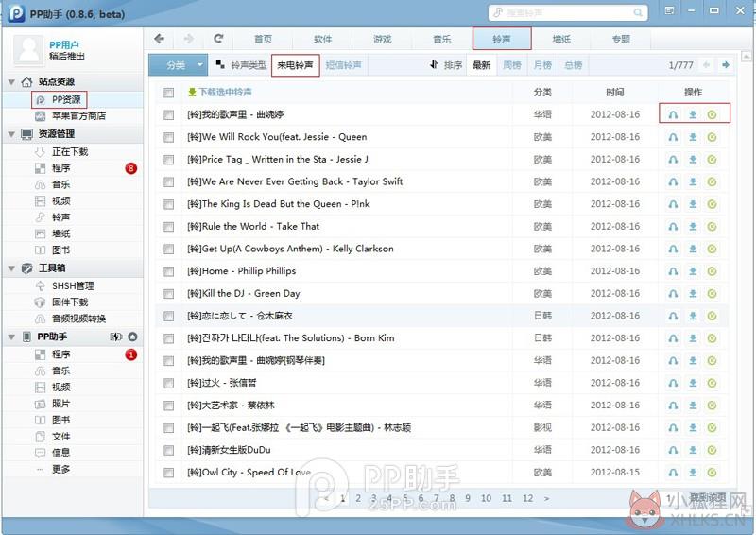Preview the 过火 - 张信哲 ringtone
The image size is (756, 535).
pos(673,383)
